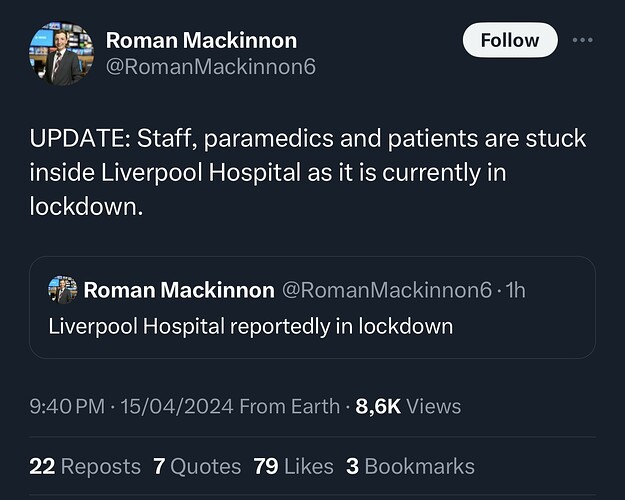Viewport: 625px width, 500px height.
Task: Click the '1h' timestamp on the quoted tweet
Action: [515, 290]
